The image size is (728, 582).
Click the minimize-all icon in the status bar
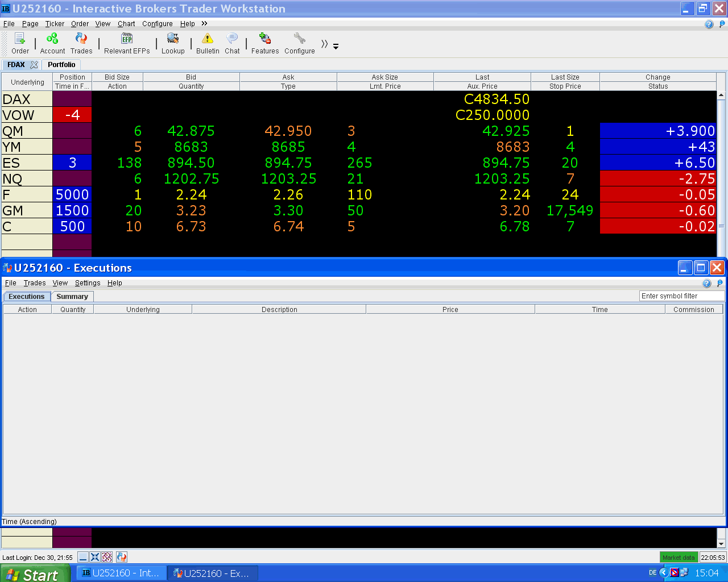[83, 557]
